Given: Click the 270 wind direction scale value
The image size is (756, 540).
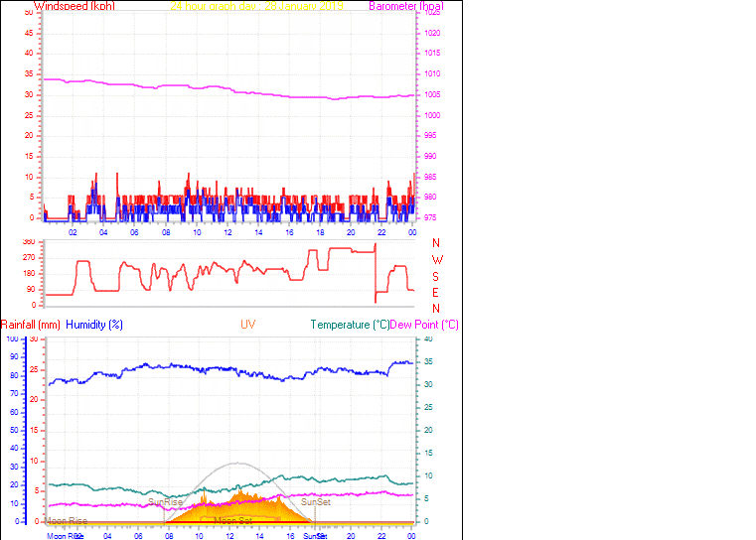Looking at the screenshot, I should (x=29, y=258).
